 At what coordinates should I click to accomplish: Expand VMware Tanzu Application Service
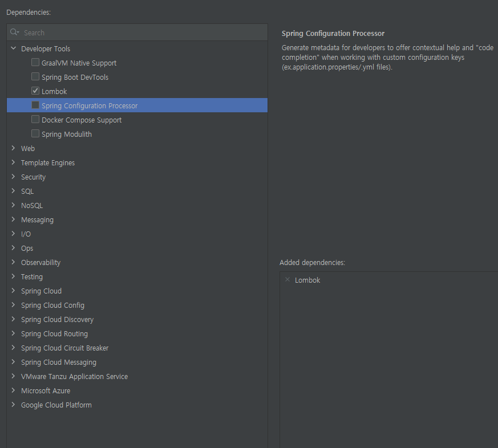[x=13, y=376]
